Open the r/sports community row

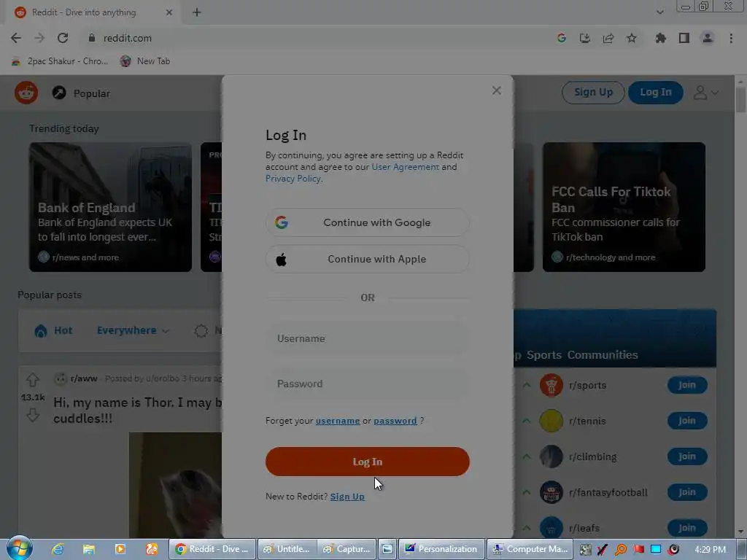(587, 385)
